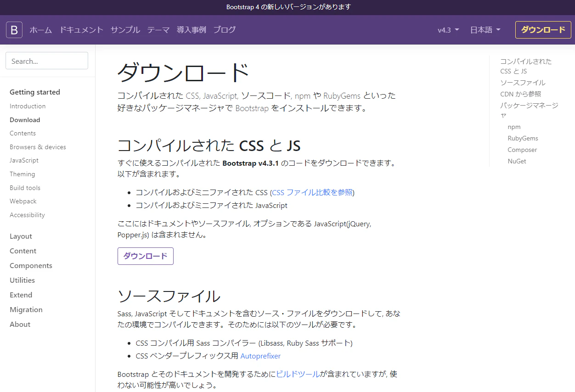Image resolution: width=575 pixels, height=392 pixels.
Task: Click the yellow ダウンロード button in navbar
Action: tap(543, 30)
